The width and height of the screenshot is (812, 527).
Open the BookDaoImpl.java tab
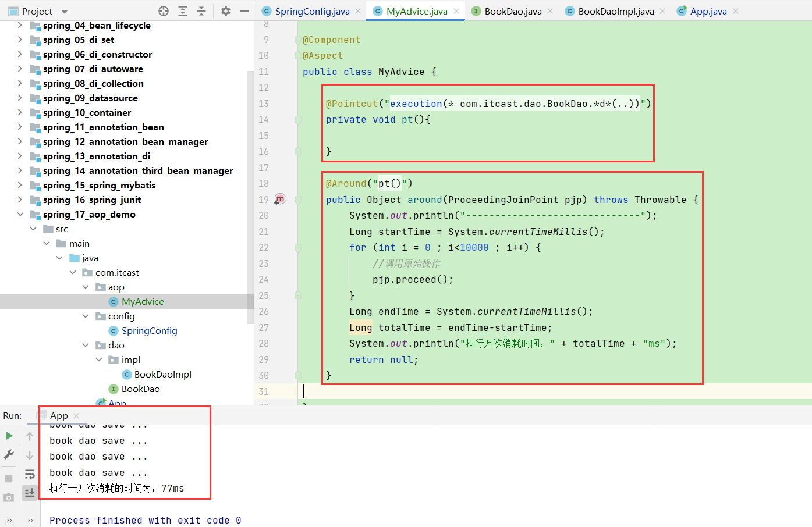click(x=616, y=11)
